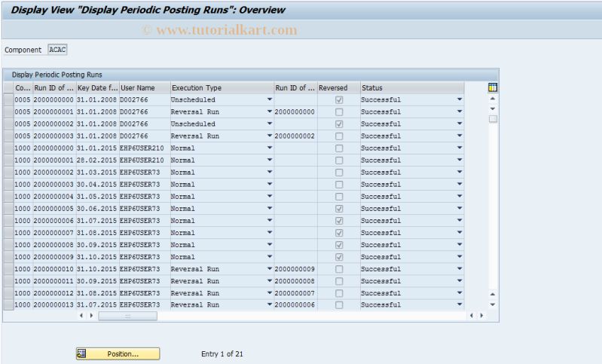Click horizontal scrollbar thumb below table
The image size is (602, 364).
click(x=127, y=316)
